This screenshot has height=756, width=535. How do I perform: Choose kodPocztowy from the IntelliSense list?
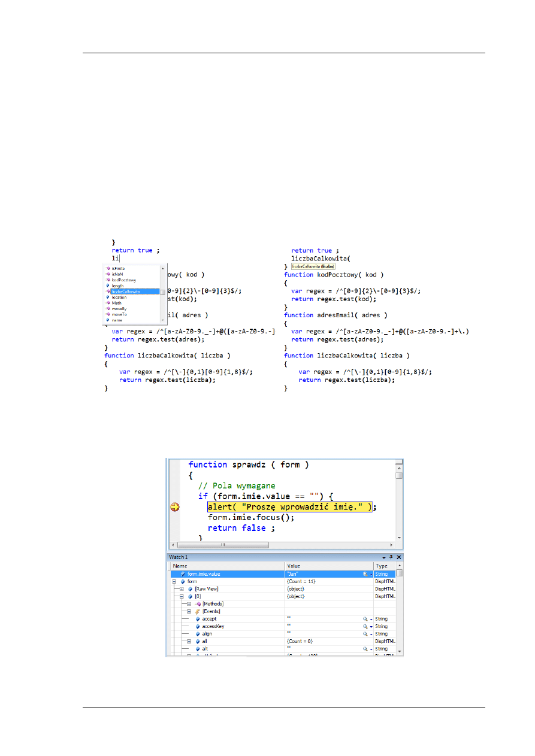[x=124, y=280]
